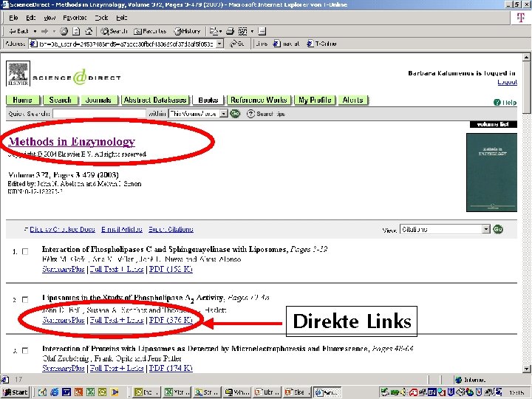Expand the address bar dropdown arrow
This screenshot has height=399, width=532.
(x=219, y=44)
